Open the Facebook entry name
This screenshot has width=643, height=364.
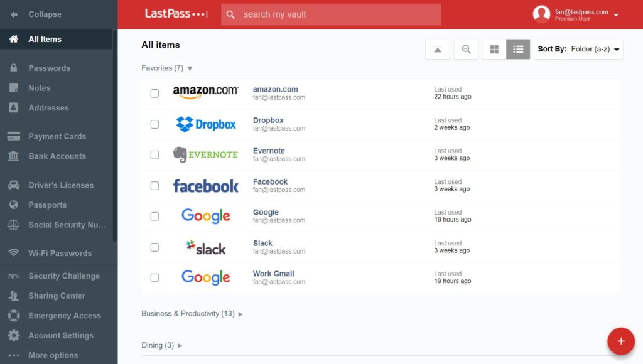point(270,181)
